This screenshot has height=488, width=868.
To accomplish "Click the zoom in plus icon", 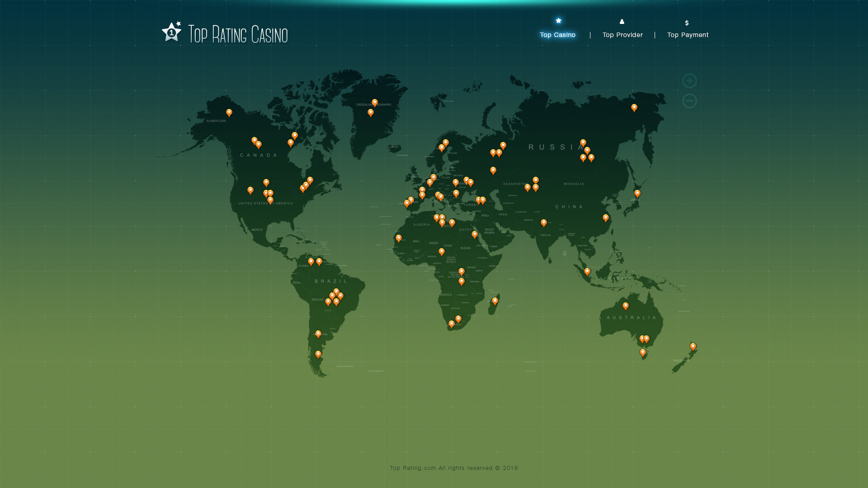I will (x=689, y=81).
